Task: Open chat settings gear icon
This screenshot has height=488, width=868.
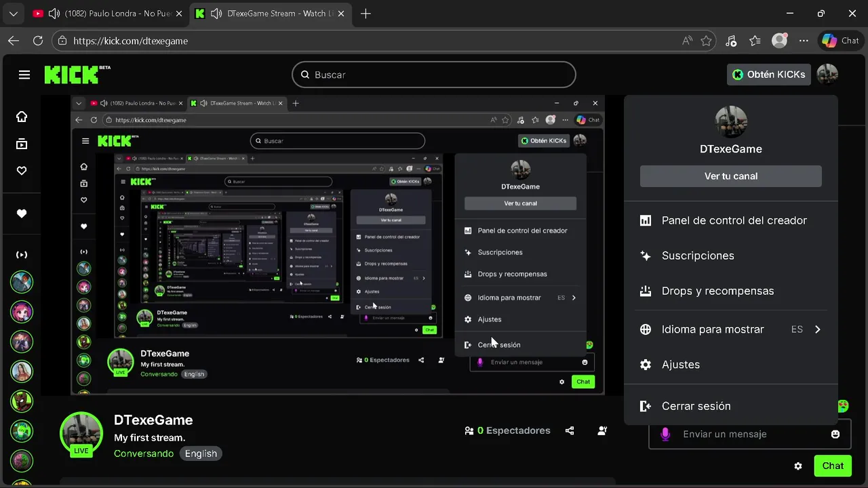Action: (x=798, y=466)
